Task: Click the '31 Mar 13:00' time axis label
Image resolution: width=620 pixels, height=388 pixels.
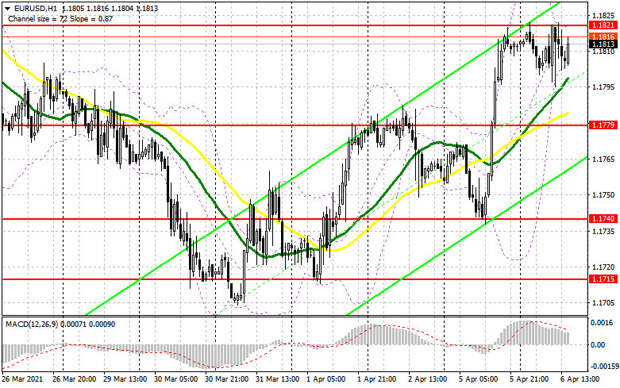Action: coord(278,379)
